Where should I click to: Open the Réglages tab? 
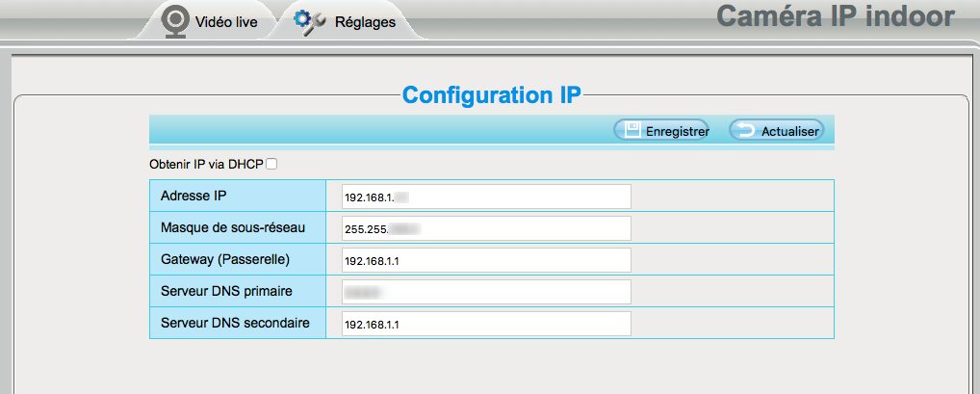[x=364, y=22]
